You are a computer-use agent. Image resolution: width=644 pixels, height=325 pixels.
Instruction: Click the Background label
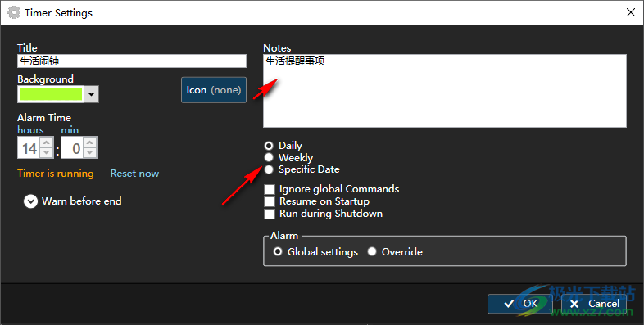[45, 79]
